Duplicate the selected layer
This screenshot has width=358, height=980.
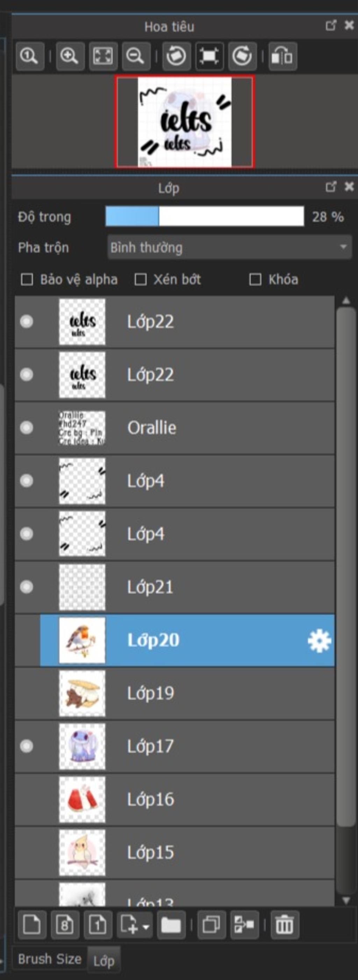coord(212,924)
